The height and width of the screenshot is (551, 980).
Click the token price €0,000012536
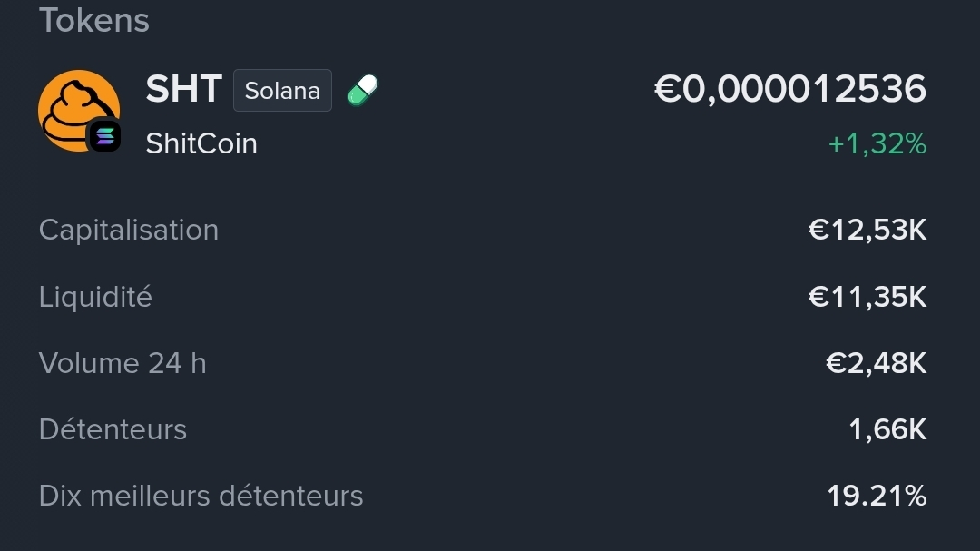pyautogui.click(x=789, y=89)
